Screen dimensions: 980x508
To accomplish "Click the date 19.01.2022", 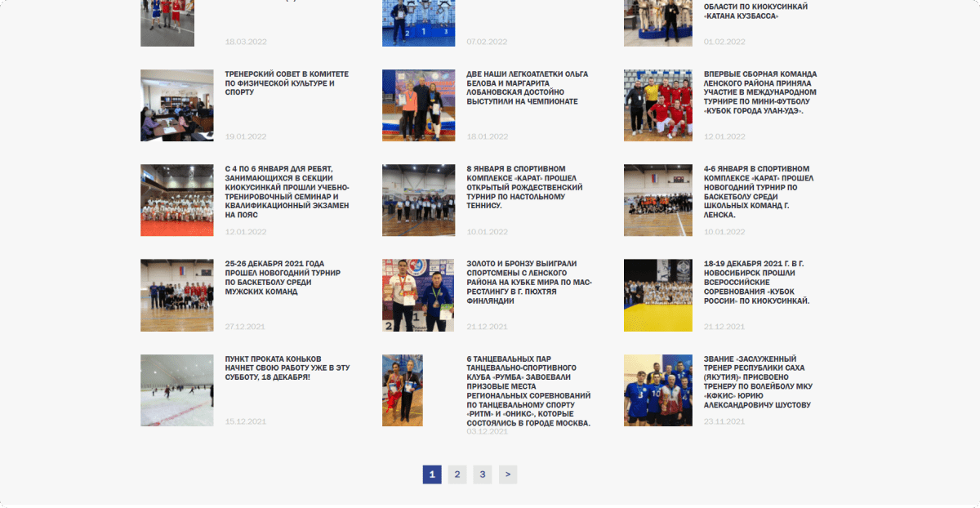I will tap(246, 136).
